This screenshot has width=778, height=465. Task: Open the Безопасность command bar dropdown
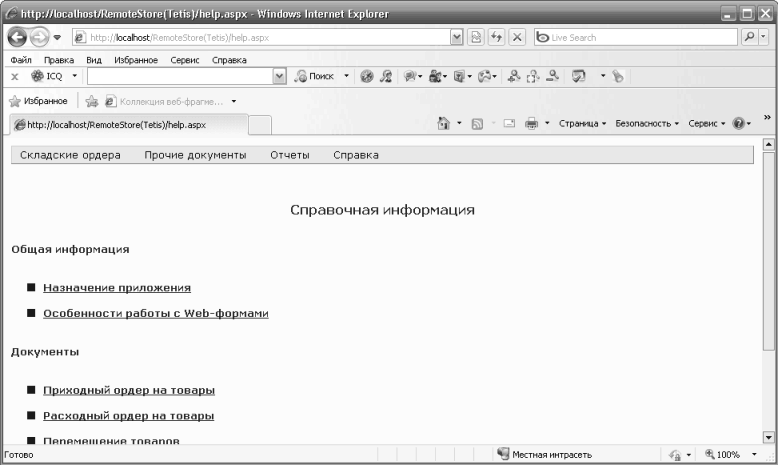pyautogui.click(x=647, y=124)
